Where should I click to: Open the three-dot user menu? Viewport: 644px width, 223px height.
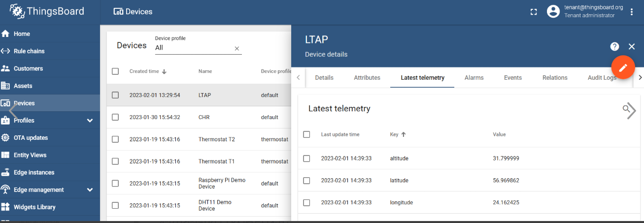click(x=632, y=12)
